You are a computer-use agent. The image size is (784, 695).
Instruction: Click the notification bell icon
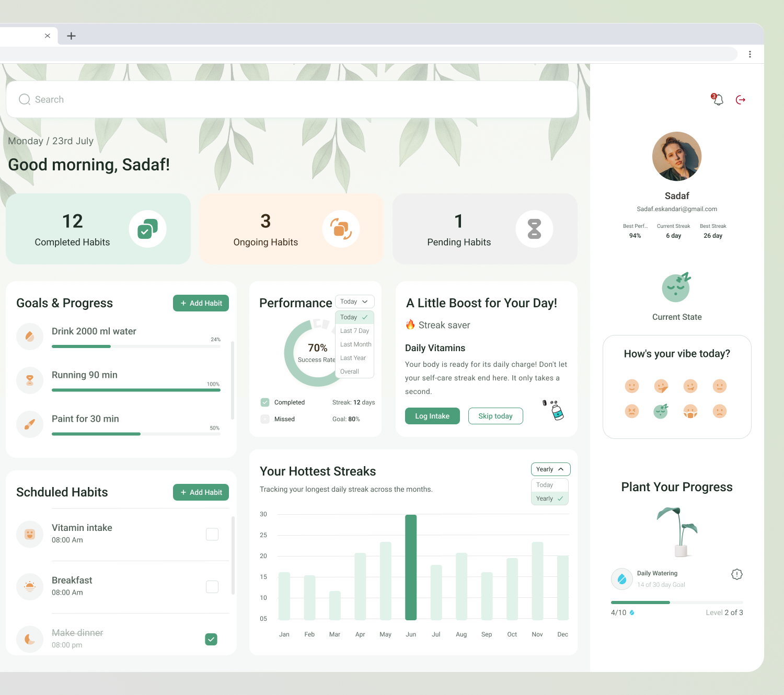(717, 100)
